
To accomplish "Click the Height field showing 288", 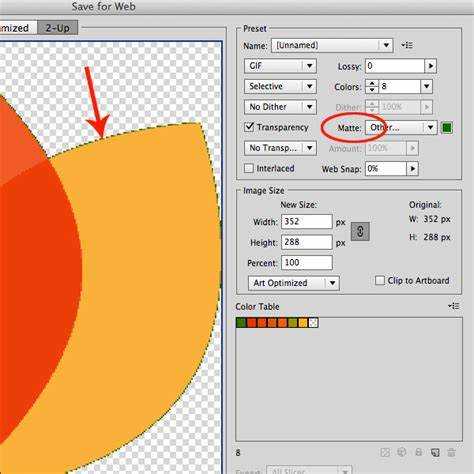I will point(307,242).
